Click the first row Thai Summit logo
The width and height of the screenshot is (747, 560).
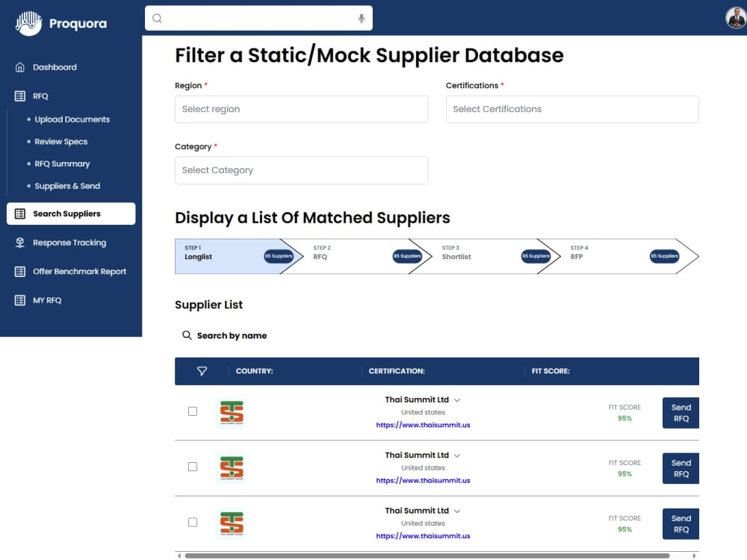coord(232,413)
